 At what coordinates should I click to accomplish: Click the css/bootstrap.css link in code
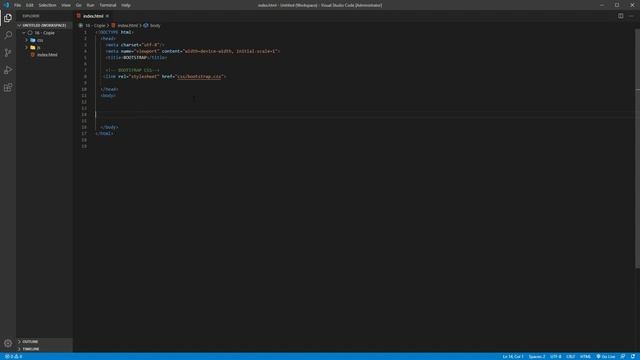[200, 76]
